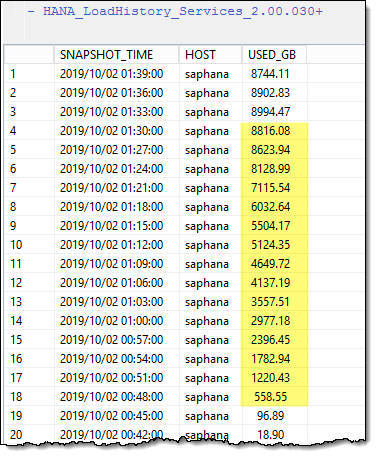Click the USED_GB cell 8994.47
Screen dimensions: 376x456
[x=274, y=112]
